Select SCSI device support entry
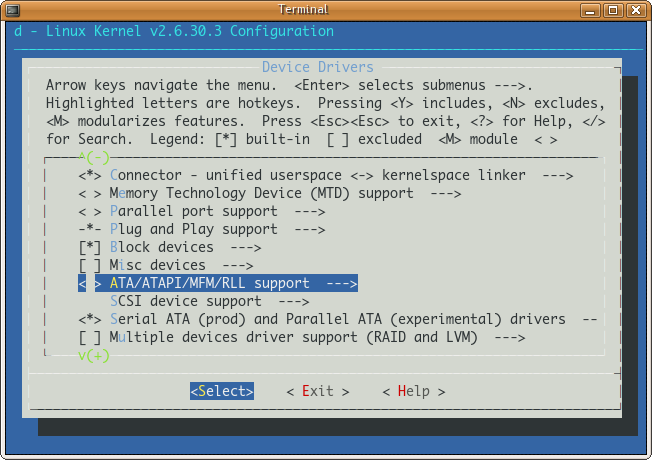This screenshot has height=460, width=652. pos(210,302)
